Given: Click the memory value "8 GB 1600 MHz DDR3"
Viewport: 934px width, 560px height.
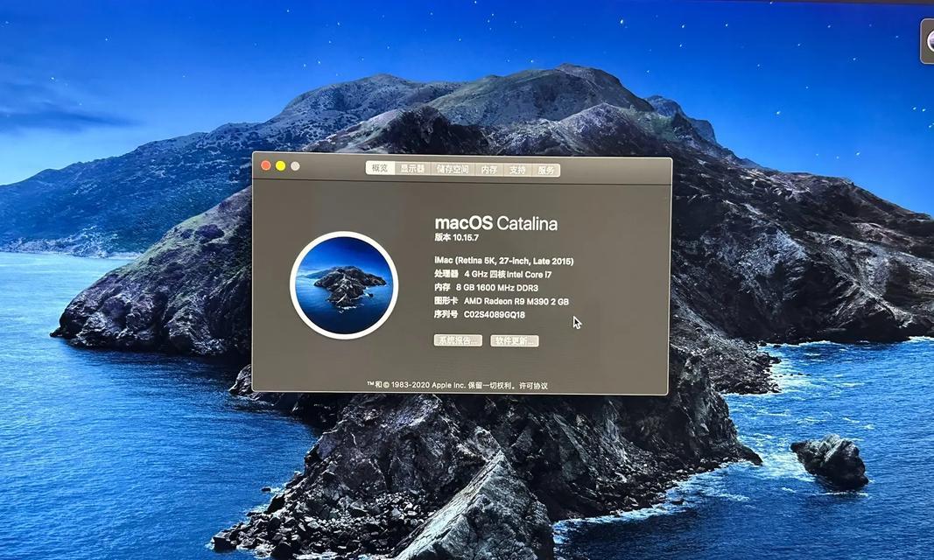Looking at the screenshot, I should click(x=497, y=288).
